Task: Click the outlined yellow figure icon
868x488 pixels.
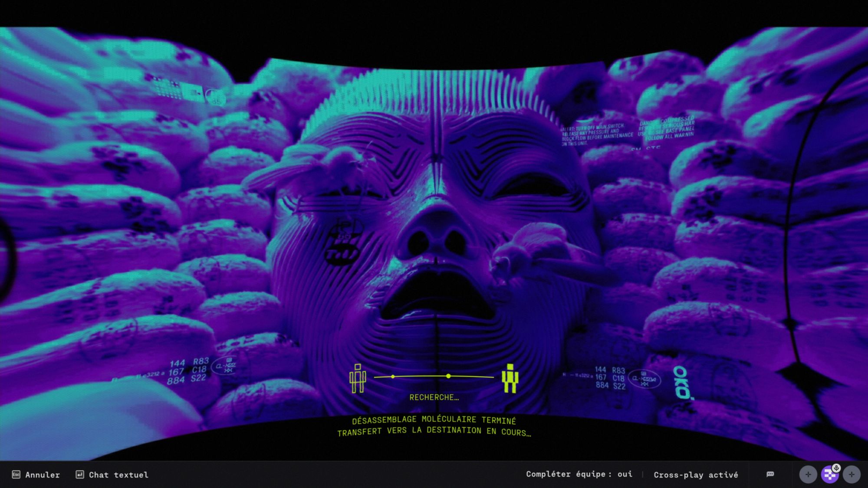Action: coord(358,378)
